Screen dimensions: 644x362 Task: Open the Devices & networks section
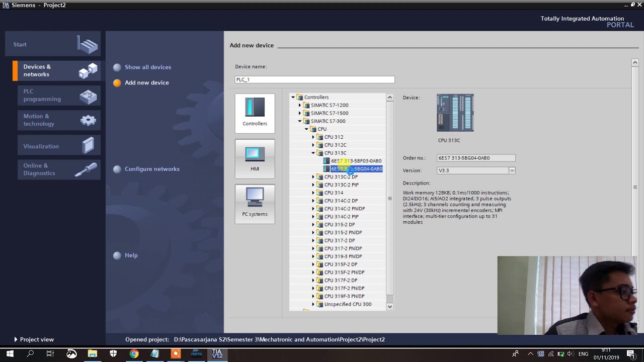tap(56, 70)
